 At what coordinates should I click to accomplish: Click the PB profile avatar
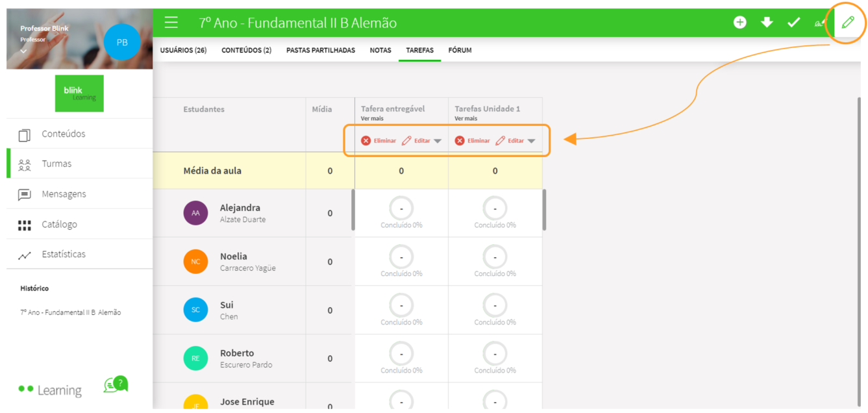[x=121, y=42]
